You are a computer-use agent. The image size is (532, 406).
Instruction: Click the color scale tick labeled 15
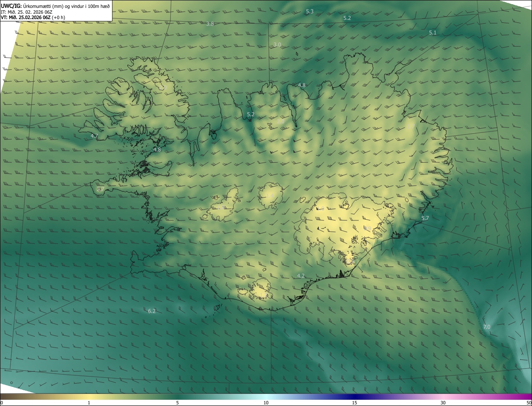pos(355,403)
